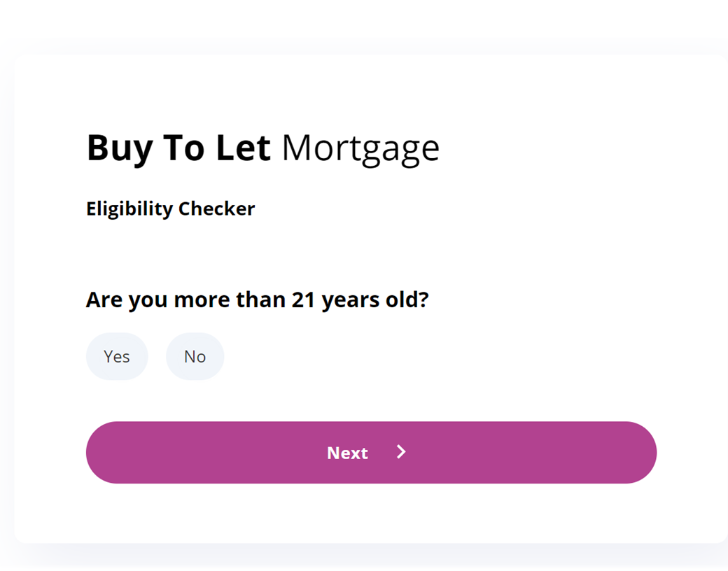Image resolution: width=728 pixels, height=571 pixels.
Task: Click the number 21 in the question
Action: tap(304, 300)
